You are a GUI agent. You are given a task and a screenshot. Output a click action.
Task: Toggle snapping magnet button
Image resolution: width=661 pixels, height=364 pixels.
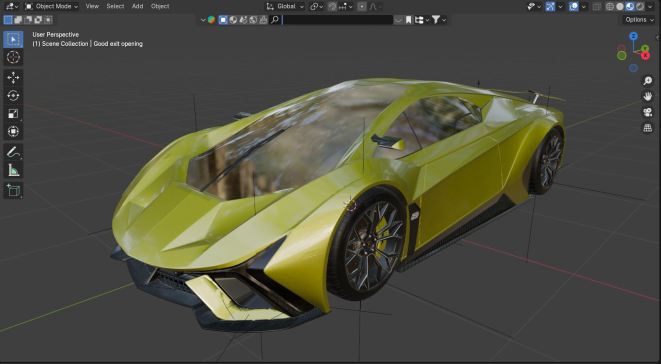click(x=332, y=6)
